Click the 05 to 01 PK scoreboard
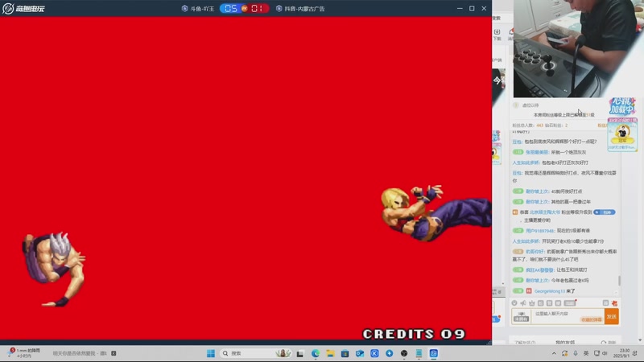 coord(245,9)
